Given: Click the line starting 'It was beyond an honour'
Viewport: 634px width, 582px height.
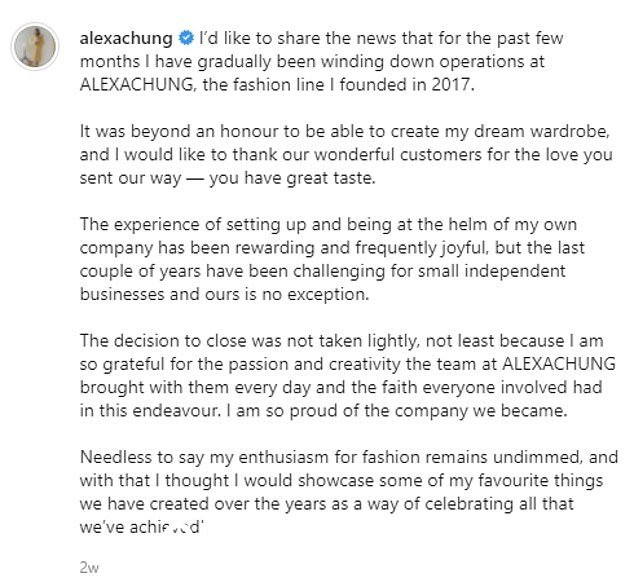Looking at the screenshot, I should coord(344,132).
